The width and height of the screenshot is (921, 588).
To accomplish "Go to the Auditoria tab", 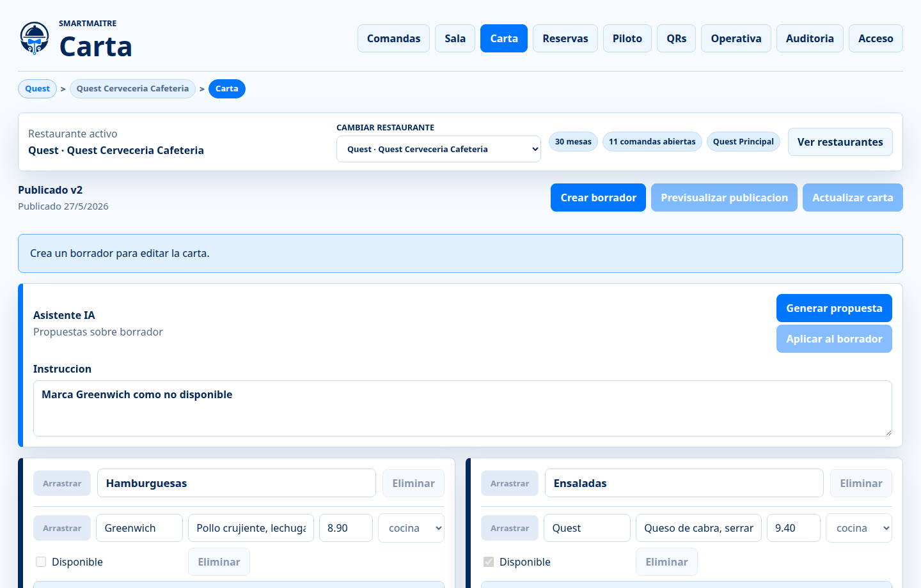I will (810, 38).
